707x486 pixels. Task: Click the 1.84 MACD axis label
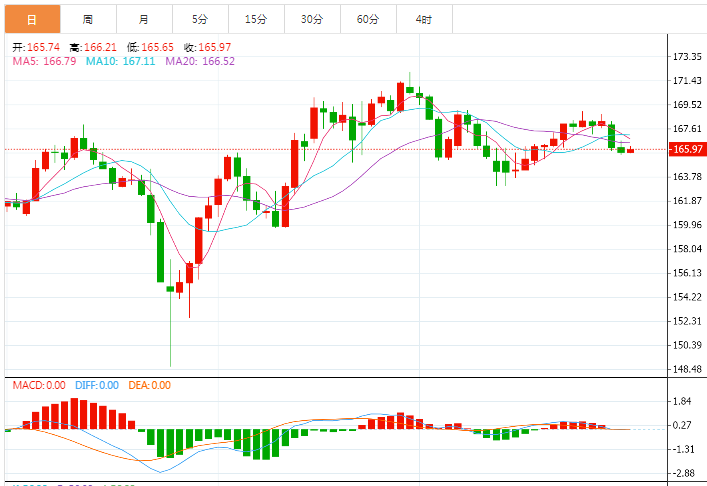click(x=682, y=401)
